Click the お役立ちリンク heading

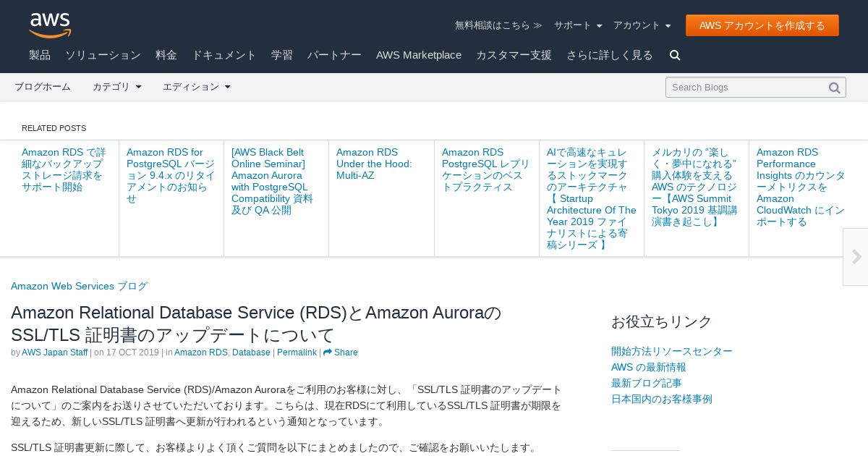click(x=662, y=321)
